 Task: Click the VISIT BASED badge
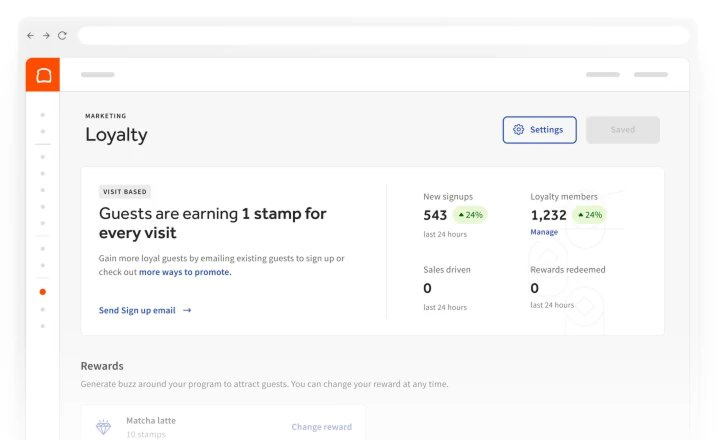point(125,192)
